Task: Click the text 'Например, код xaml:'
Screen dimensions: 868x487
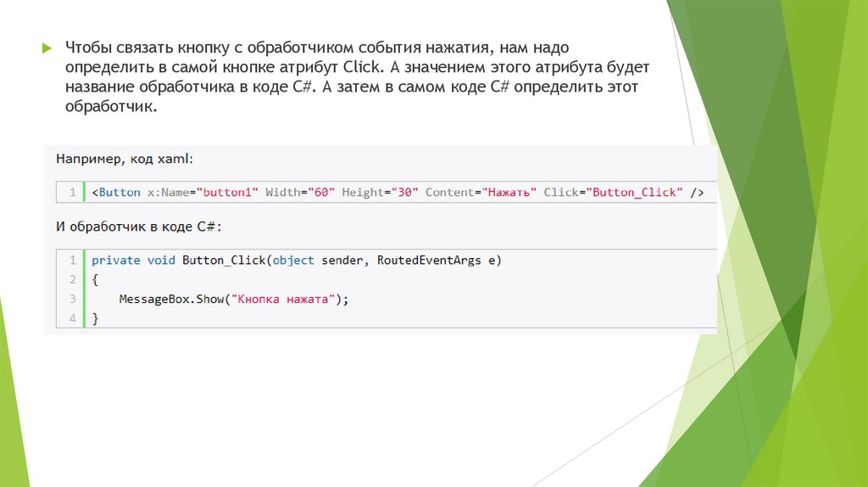Action: click(x=125, y=159)
